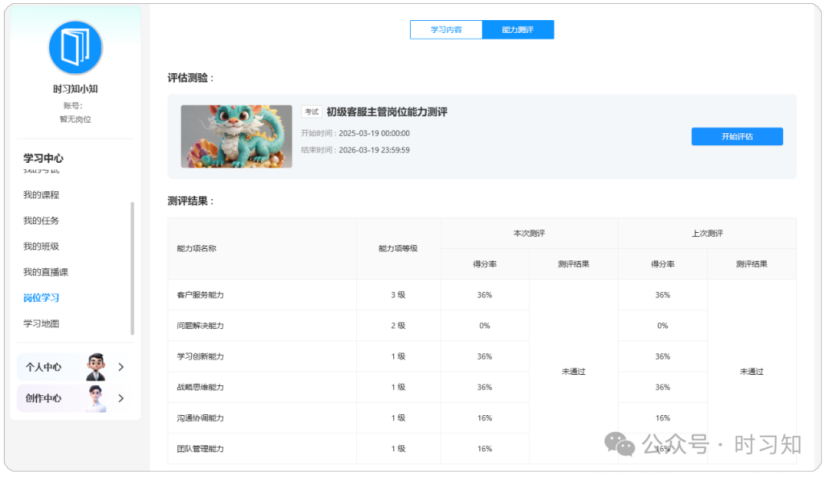
Task: Click the 学习创新能力 row name
Action: coord(200,356)
